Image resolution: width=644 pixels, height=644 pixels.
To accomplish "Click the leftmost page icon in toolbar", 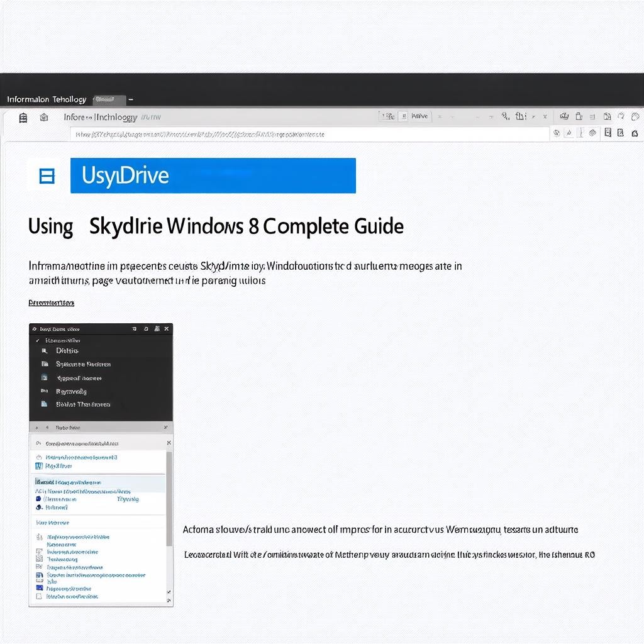I will coord(23,117).
